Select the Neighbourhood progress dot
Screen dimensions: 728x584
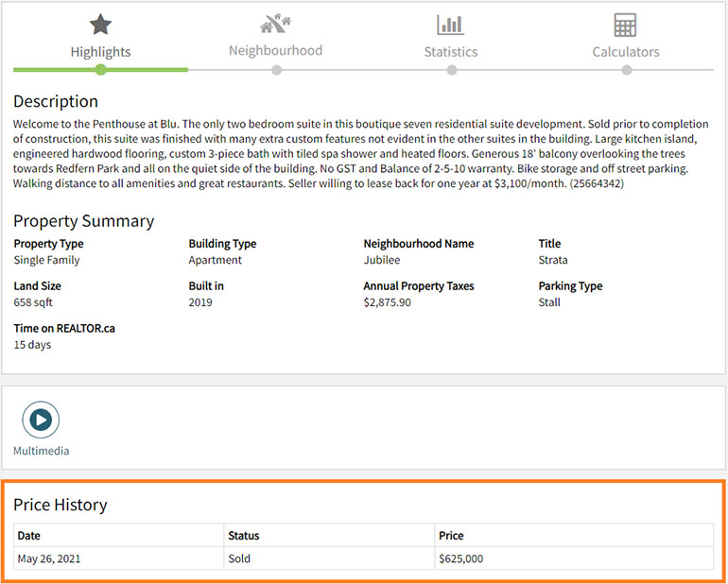[x=276, y=70]
